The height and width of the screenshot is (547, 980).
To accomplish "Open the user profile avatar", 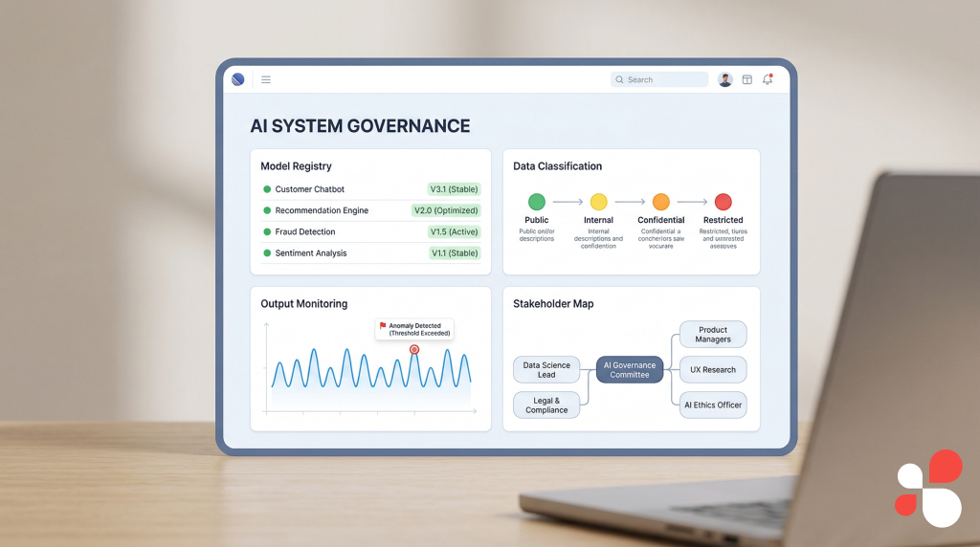I will point(725,79).
